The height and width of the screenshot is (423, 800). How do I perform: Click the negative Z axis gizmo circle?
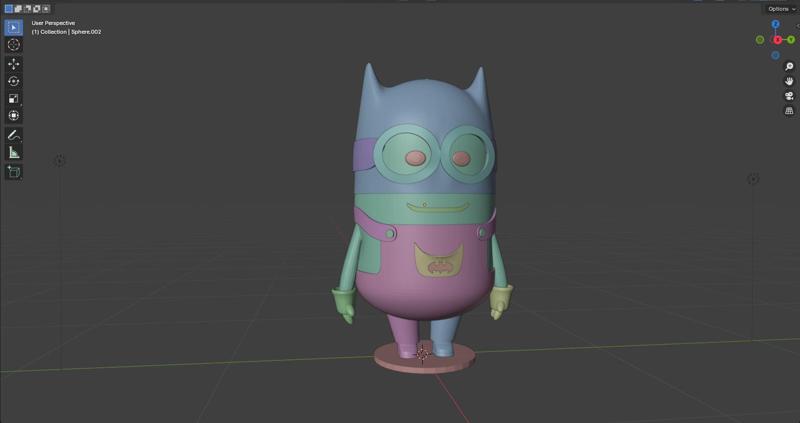click(776, 55)
